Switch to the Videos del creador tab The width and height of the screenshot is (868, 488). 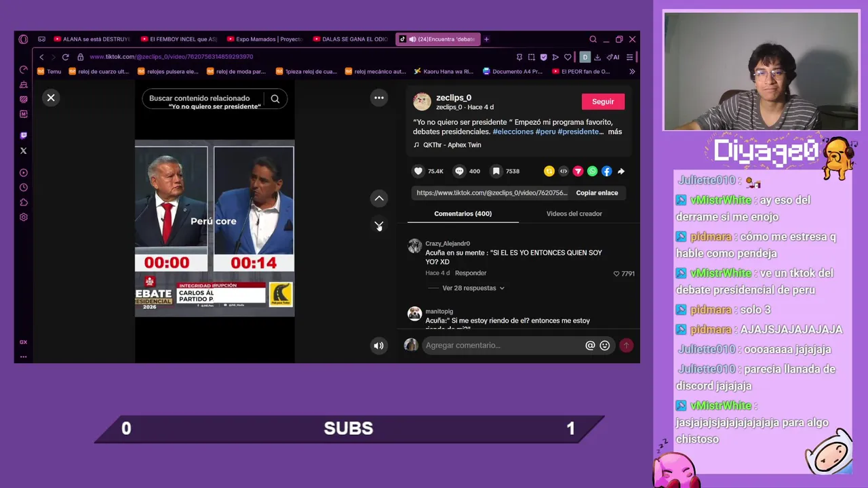coord(574,213)
